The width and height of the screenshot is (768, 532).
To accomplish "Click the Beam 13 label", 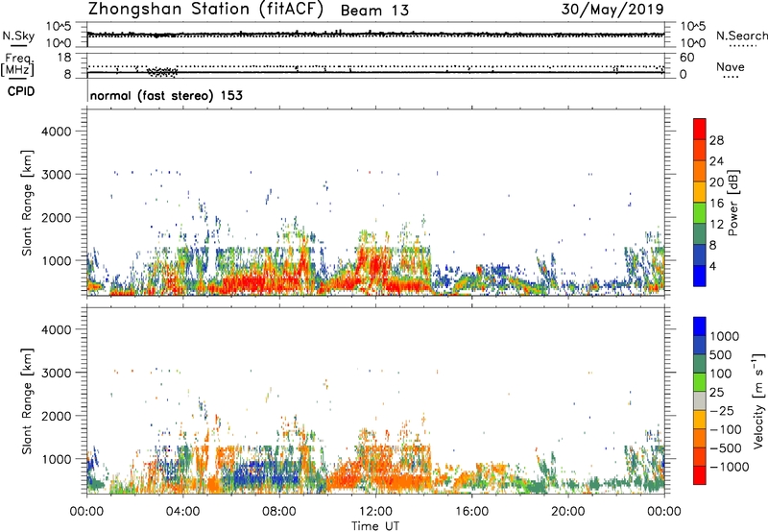I will pos(374,11).
